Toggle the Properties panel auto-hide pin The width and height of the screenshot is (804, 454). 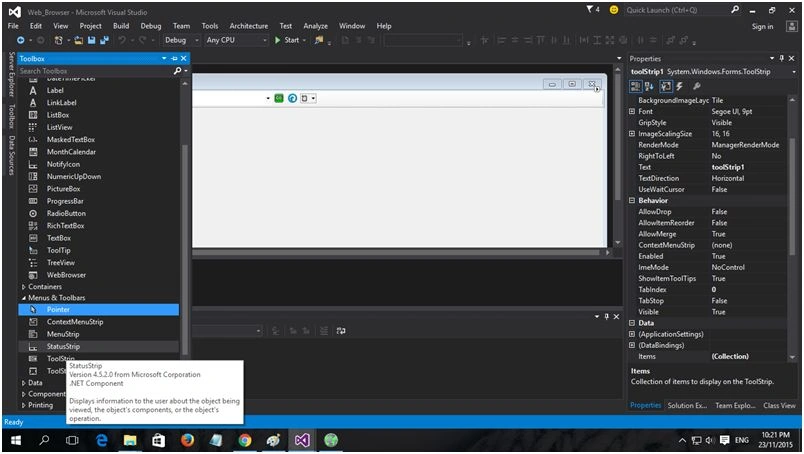click(781, 58)
